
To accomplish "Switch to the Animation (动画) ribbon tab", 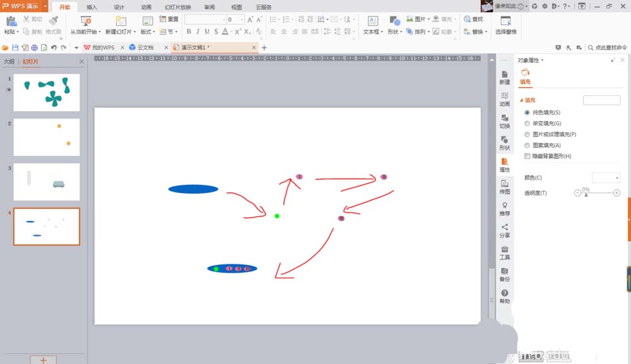I will pos(146,7).
